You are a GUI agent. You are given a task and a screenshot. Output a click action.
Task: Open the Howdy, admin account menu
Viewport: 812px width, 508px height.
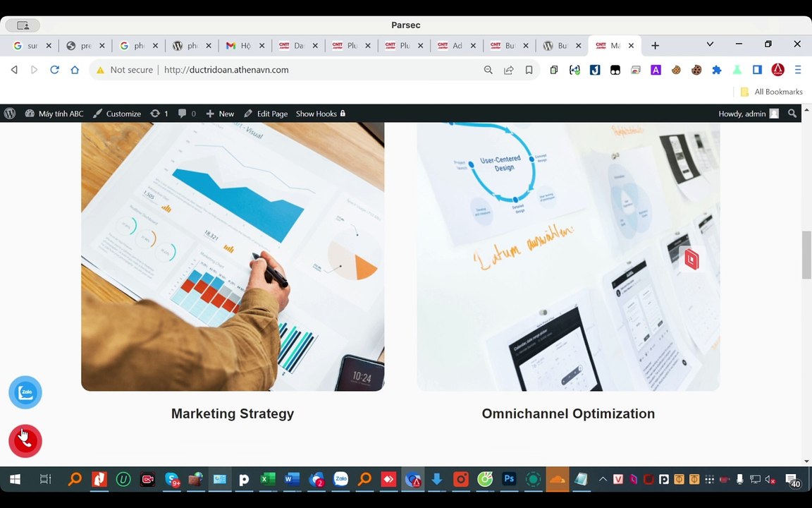pos(749,114)
